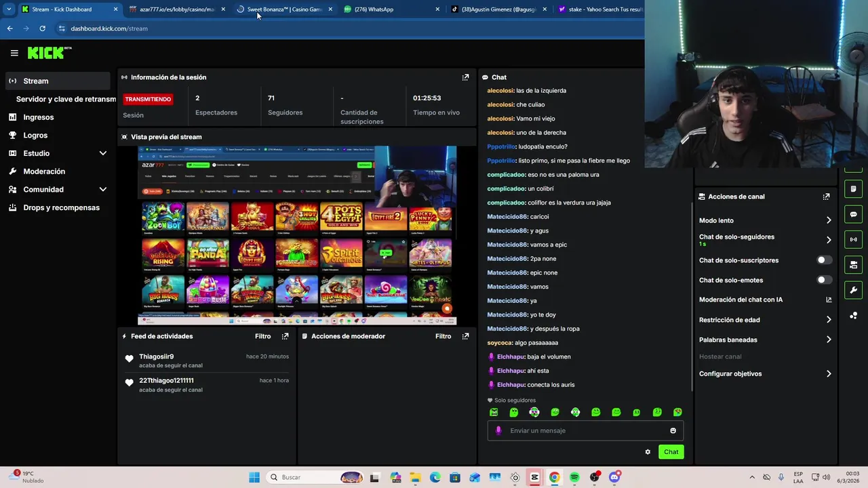The height and width of the screenshot is (488, 868).
Task: Open Logros in the sidebar
Action: (57, 136)
